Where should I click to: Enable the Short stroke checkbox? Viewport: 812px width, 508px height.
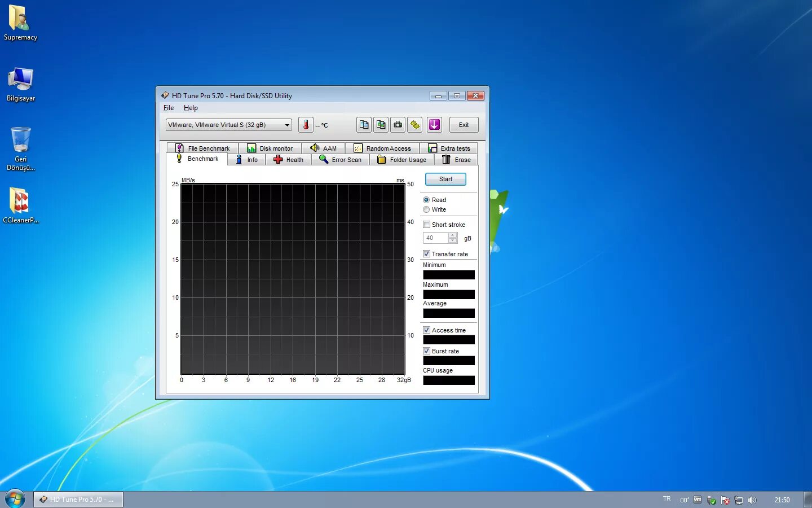coord(427,224)
